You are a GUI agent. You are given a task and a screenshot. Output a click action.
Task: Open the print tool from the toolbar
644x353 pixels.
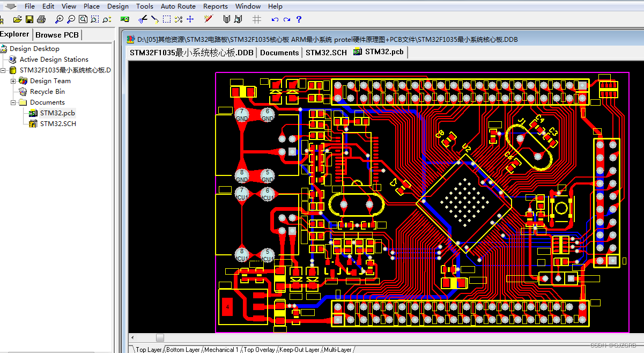coord(42,19)
